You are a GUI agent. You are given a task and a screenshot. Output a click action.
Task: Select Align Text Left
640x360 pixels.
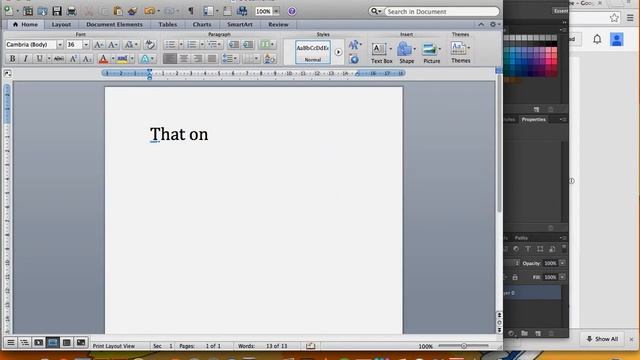tap(170, 59)
